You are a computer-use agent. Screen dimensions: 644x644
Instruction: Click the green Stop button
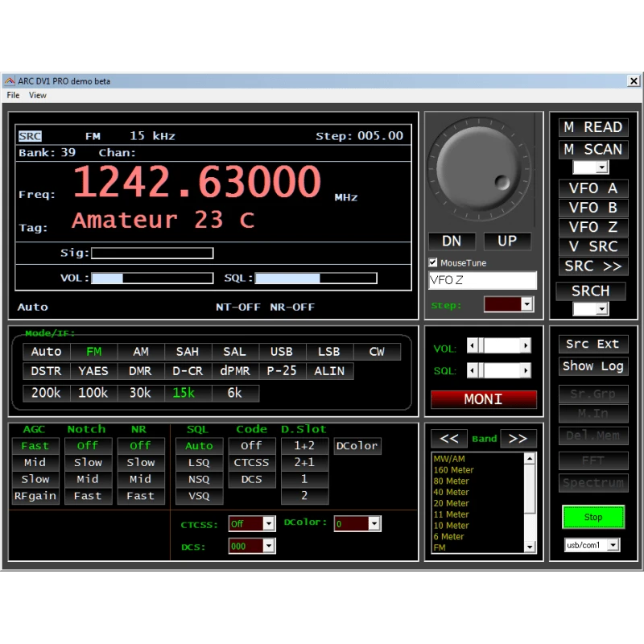pyautogui.click(x=593, y=517)
